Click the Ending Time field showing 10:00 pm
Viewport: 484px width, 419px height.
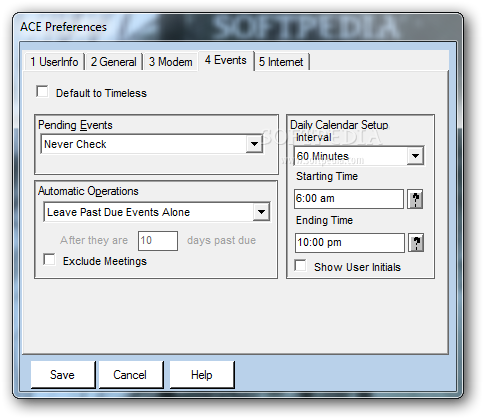[350, 243]
